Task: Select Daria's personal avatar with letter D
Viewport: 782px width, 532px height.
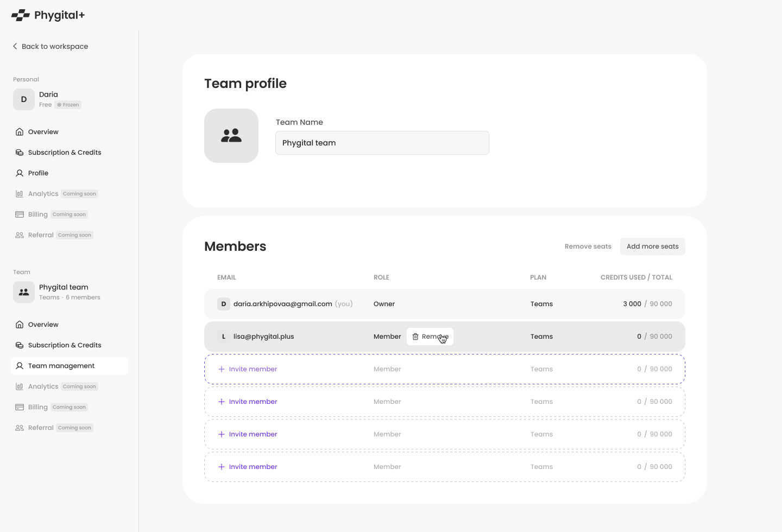Action: click(x=24, y=99)
